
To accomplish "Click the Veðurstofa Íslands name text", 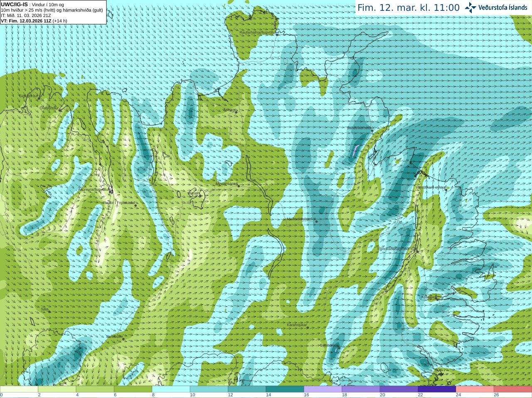I will (502, 7).
